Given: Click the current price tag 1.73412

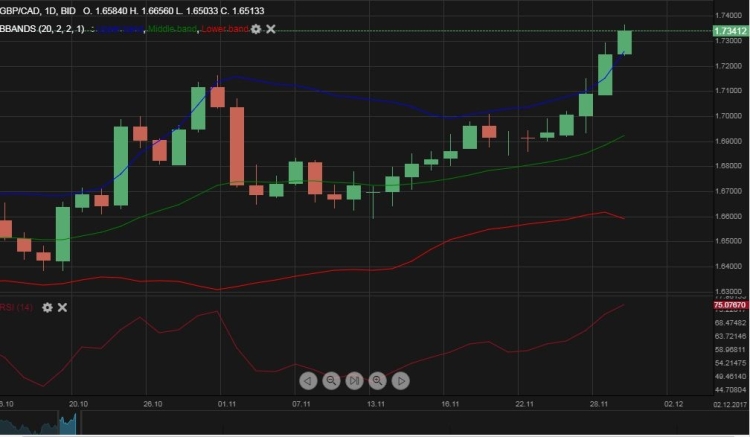Looking at the screenshot, I should click(x=731, y=32).
